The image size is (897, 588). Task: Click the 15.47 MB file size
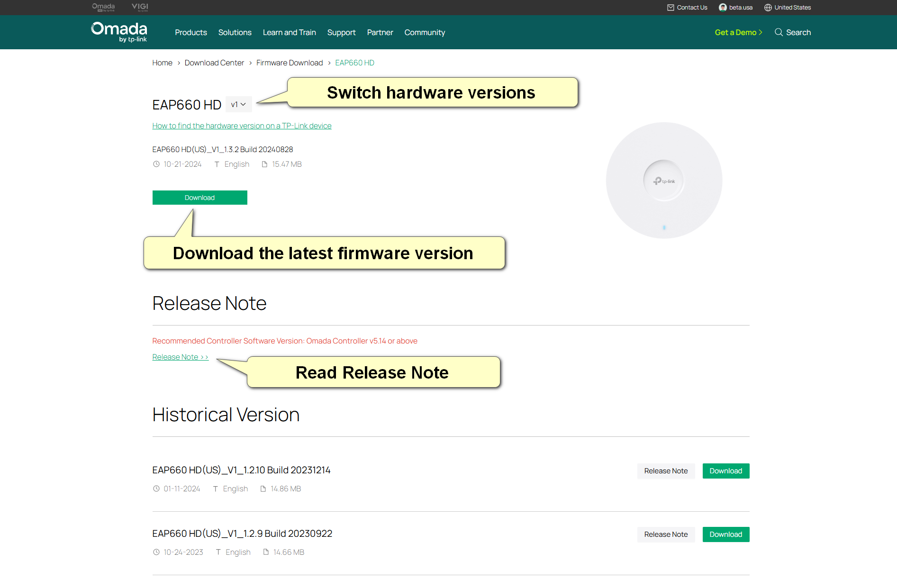[x=287, y=164]
